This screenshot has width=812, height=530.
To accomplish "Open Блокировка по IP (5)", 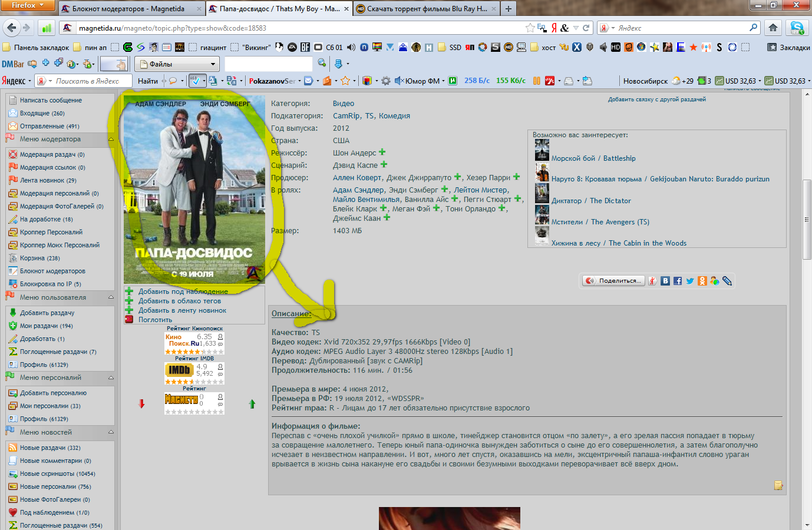I will click(51, 284).
